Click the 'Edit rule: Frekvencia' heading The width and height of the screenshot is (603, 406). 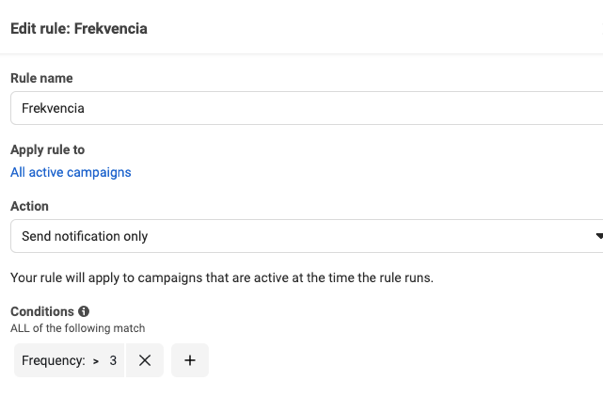coord(79,28)
